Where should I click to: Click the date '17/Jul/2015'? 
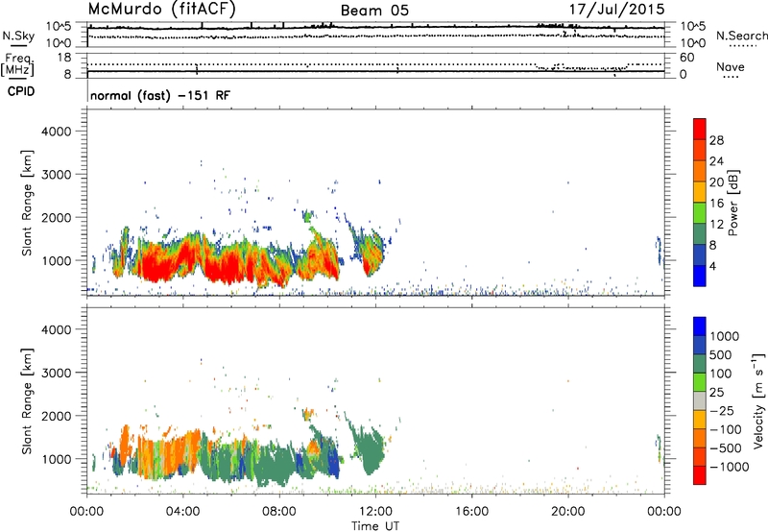pos(616,10)
